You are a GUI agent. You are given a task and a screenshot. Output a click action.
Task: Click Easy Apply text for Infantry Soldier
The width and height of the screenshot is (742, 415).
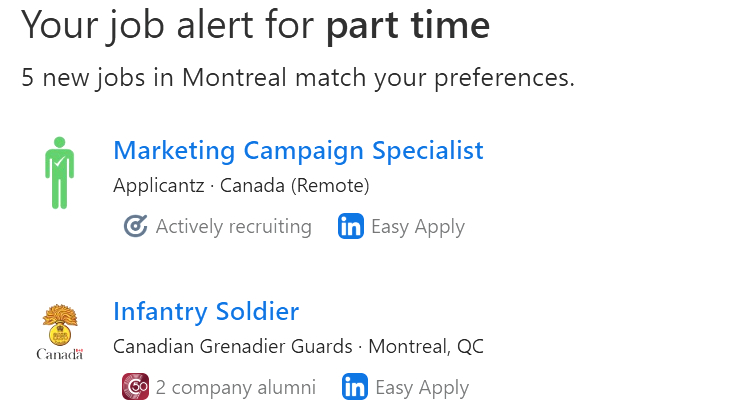click(x=421, y=387)
